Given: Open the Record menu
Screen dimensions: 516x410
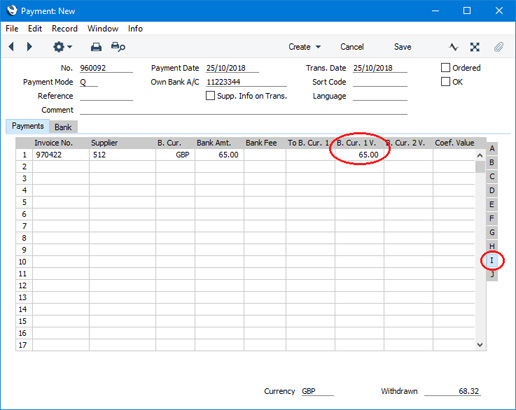Looking at the screenshot, I should 65,29.
